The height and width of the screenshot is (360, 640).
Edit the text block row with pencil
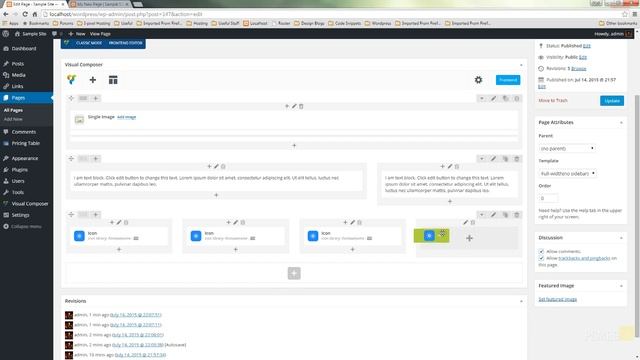(493, 159)
